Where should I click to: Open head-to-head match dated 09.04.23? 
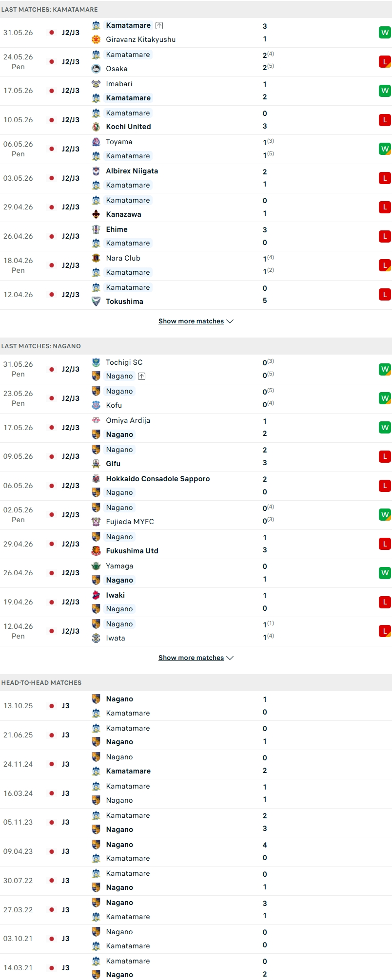[196, 851]
